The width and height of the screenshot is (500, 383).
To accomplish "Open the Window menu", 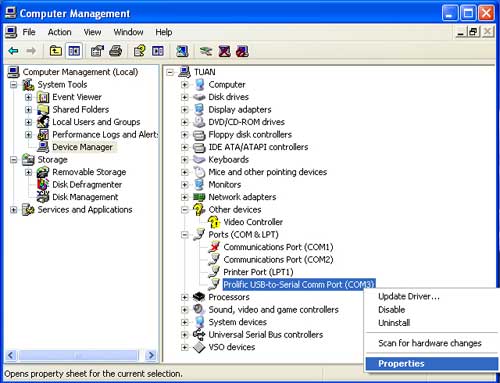I will (128, 32).
